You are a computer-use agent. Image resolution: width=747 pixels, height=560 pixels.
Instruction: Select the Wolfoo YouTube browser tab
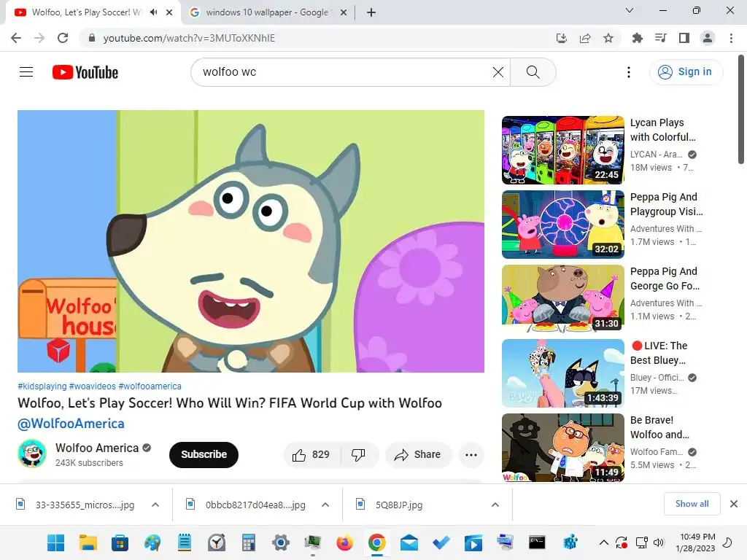coord(86,12)
